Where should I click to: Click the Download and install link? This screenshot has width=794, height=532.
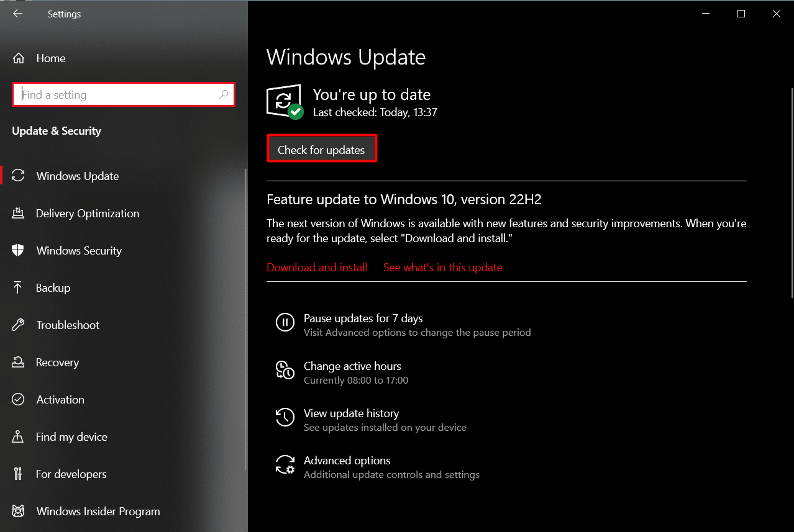(x=317, y=268)
